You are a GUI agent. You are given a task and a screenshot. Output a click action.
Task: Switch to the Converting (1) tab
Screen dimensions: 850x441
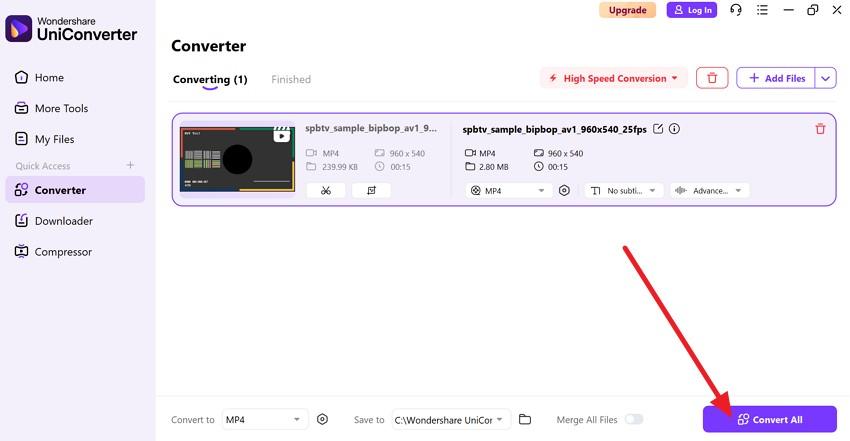tap(210, 80)
